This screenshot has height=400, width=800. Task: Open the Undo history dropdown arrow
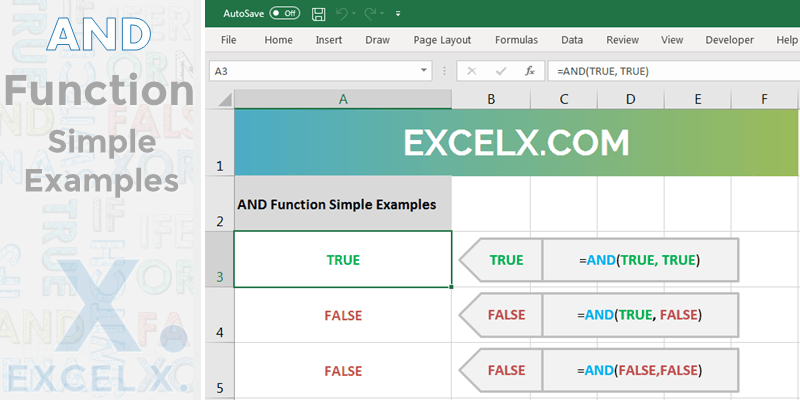tap(354, 14)
